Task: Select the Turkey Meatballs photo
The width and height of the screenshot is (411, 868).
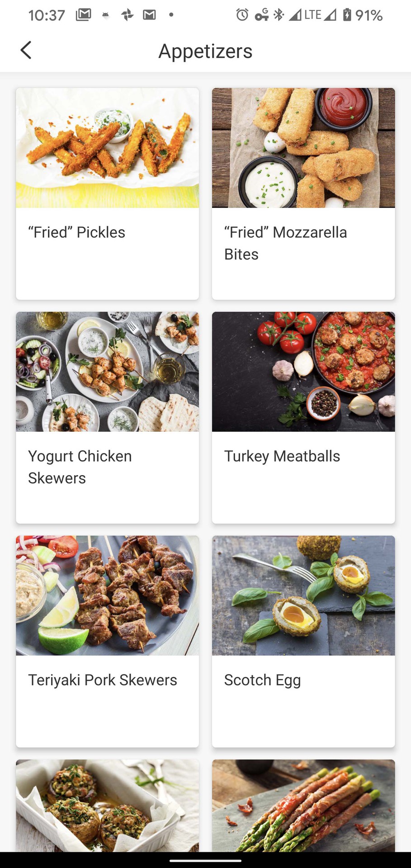Action: tap(303, 372)
